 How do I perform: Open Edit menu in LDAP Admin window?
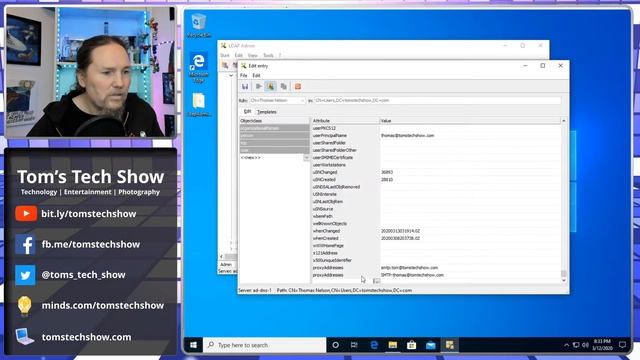tap(239, 56)
